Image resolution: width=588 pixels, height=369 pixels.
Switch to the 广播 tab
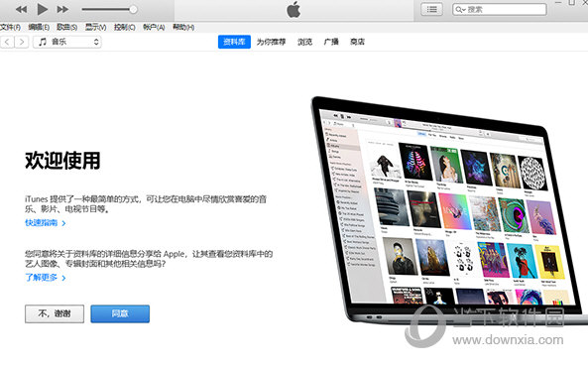(331, 42)
